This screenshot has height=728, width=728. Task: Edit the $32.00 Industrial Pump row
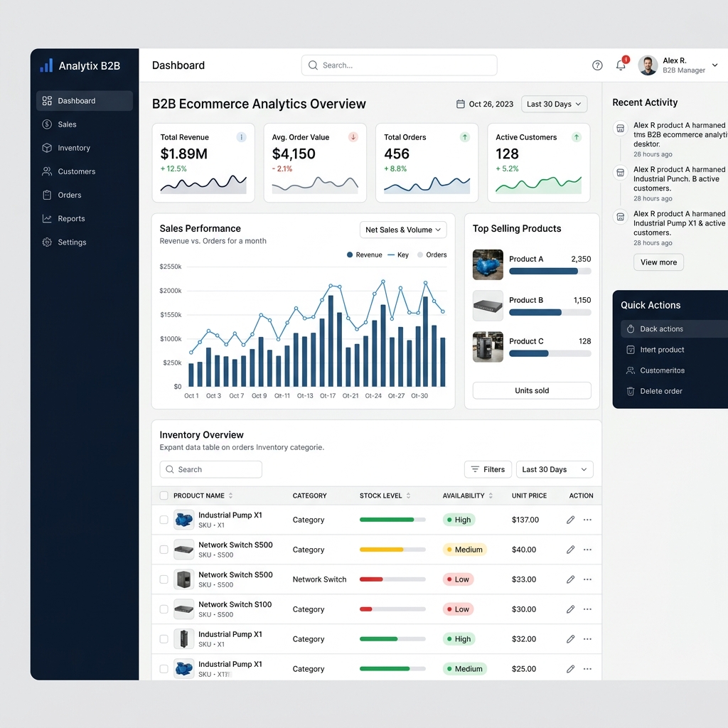[x=571, y=639]
